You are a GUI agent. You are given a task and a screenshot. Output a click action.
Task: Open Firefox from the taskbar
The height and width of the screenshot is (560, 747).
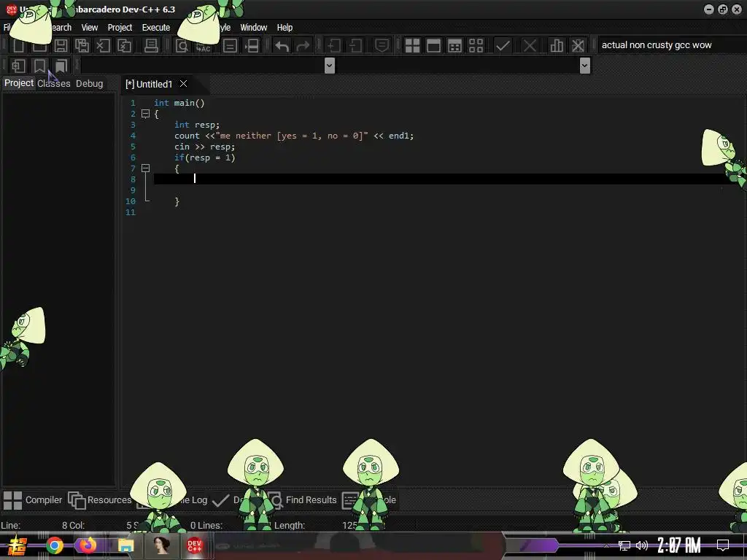pos(88,545)
